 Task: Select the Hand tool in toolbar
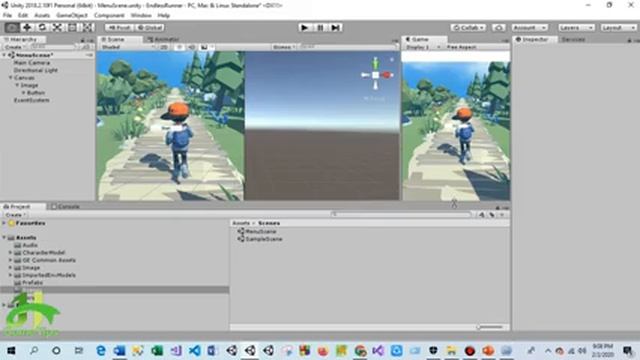pyautogui.click(x=12, y=27)
